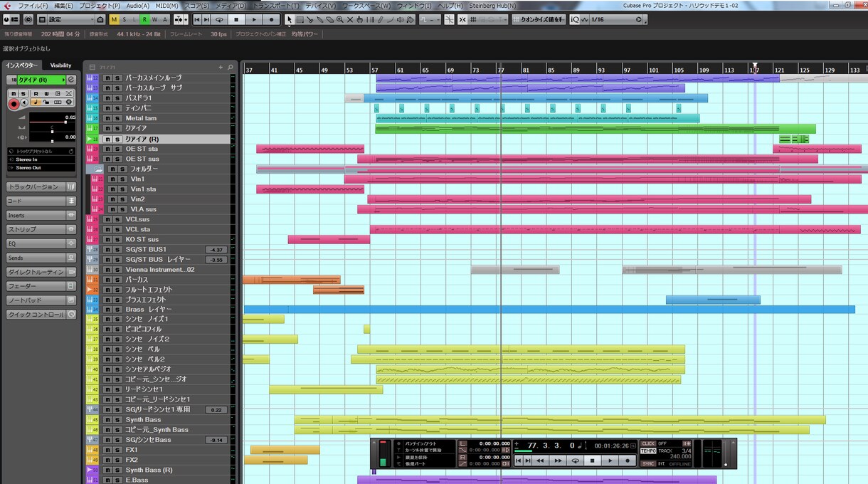The height and width of the screenshot is (484, 868).
Task: Expand the Inserts section in Inspector
Action: (x=41, y=215)
